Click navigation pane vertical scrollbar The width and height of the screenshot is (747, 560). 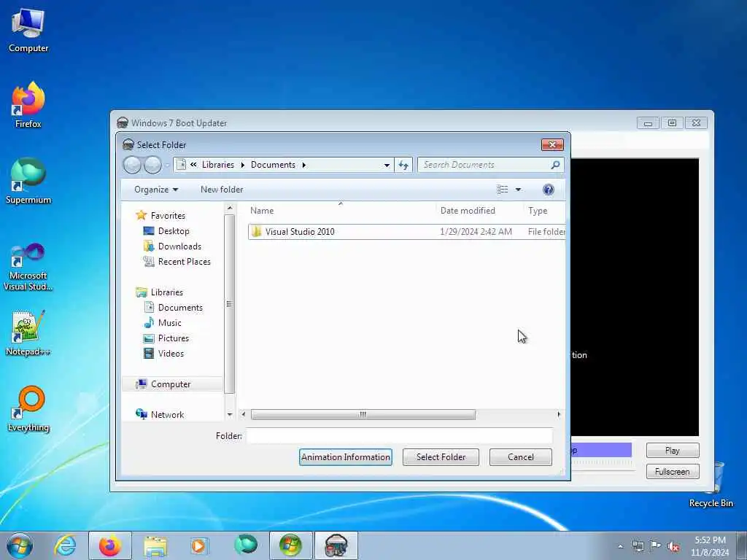coord(230,305)
